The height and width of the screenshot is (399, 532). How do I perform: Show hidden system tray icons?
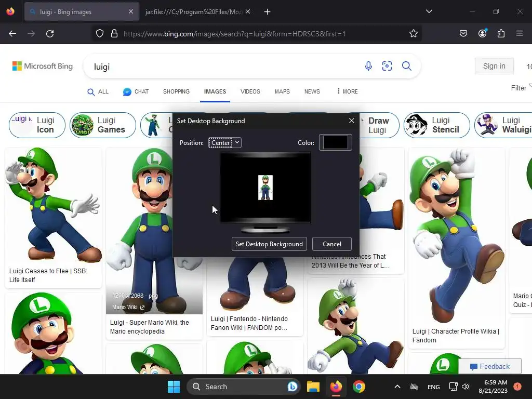click(397, 387)
